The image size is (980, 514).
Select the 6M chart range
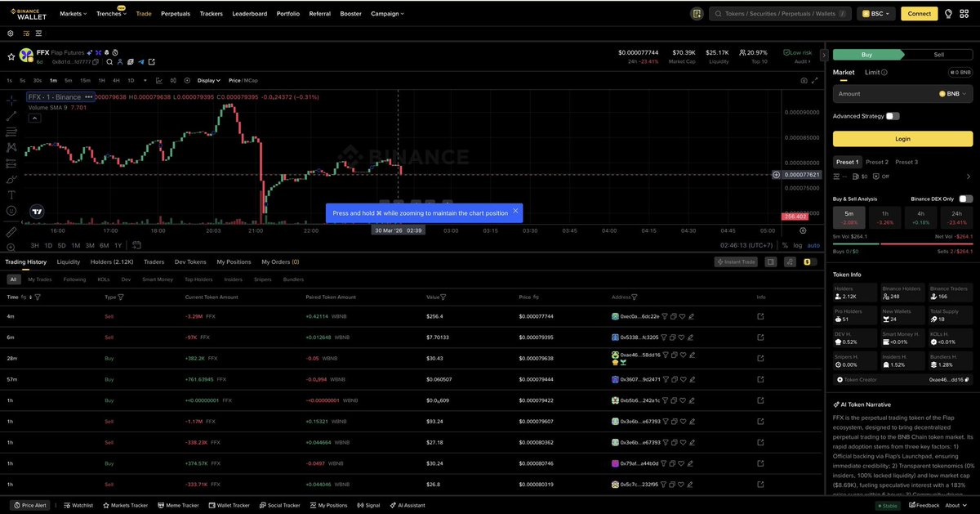coord(103,245)
